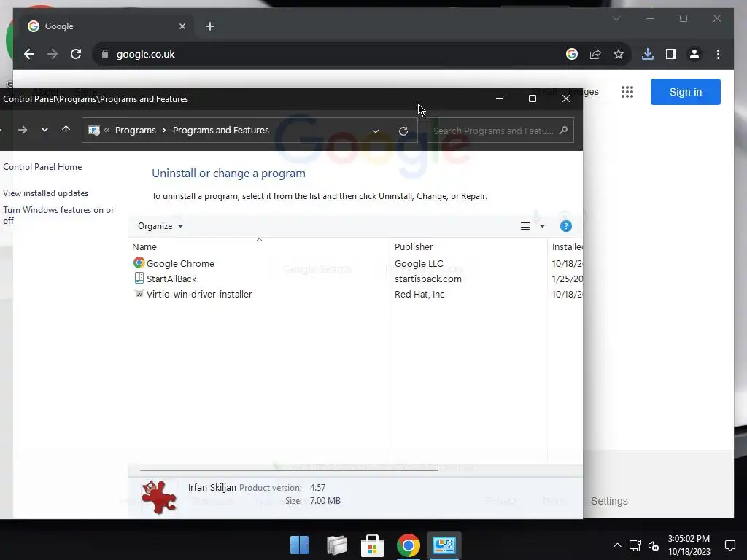Open the Organize menu

click(x=160, y=226)
